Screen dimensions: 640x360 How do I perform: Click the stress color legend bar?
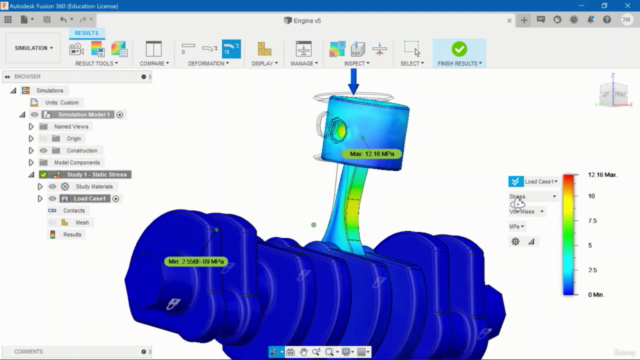click(x=569, y=235)
